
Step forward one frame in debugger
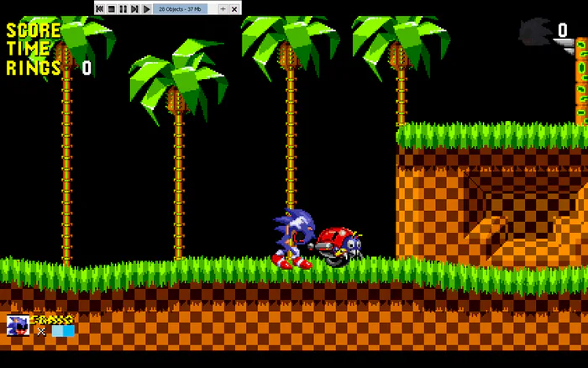click(x=134, y=9)
